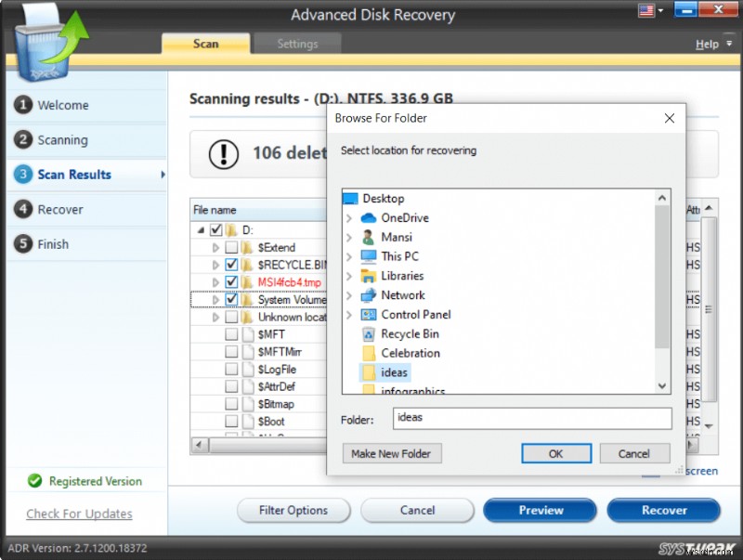Click the Advanced Disk Recovery logo

(x=50, y=44)
